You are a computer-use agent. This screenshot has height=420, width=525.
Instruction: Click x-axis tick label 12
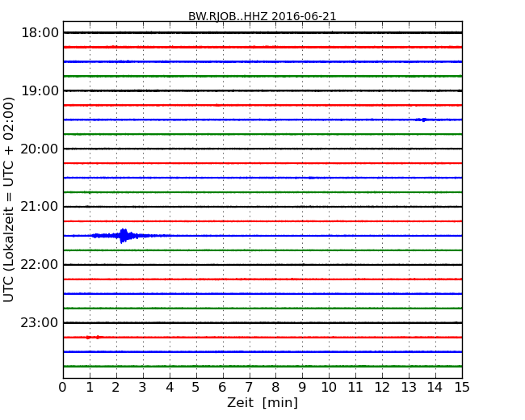[x=382, y=388]
